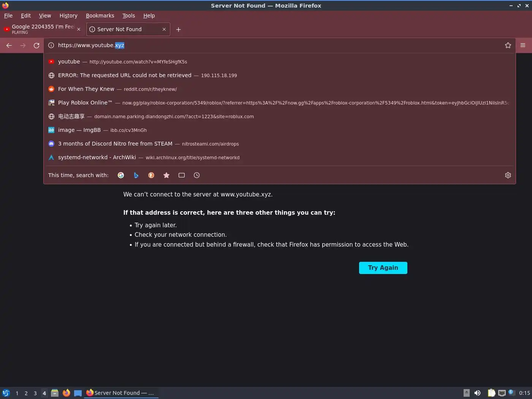This screenshot has height=399, width=532.
Task: Switch to workspace 3 in taskbar
Action: point(35,393)
